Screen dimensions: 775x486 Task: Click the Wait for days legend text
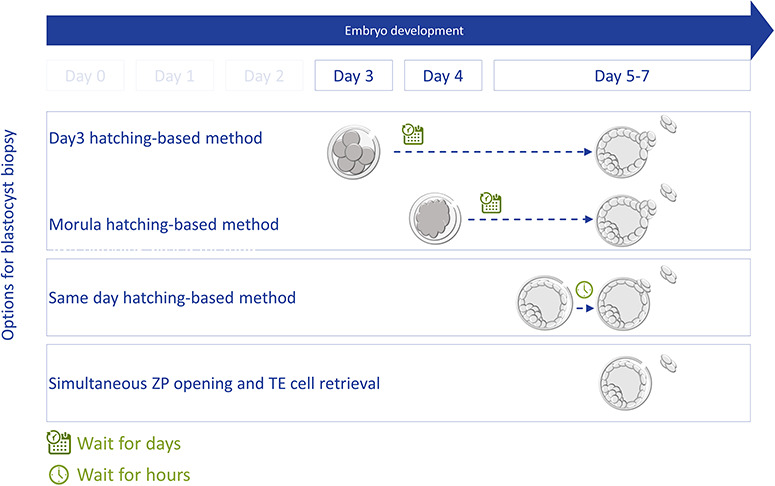tap(129, 443)
